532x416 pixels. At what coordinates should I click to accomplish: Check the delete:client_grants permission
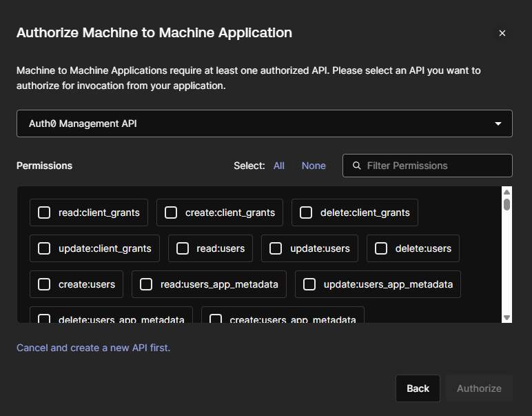point(306,212)
